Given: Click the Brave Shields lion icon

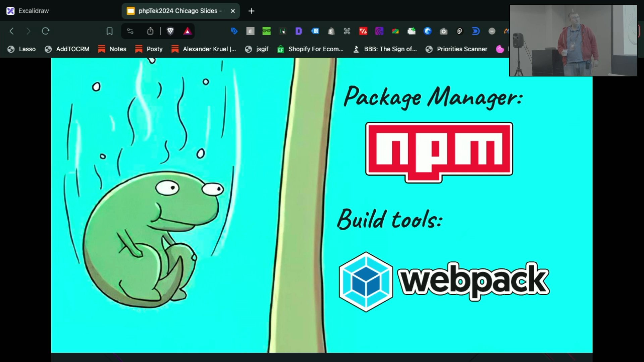Looking at the screenshot, I should [x=170, y=31].
